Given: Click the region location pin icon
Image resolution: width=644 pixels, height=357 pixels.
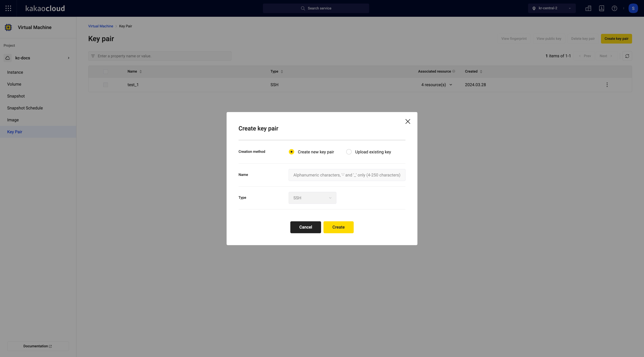Looking at the screenshot, I should click(x=534, y=8).
